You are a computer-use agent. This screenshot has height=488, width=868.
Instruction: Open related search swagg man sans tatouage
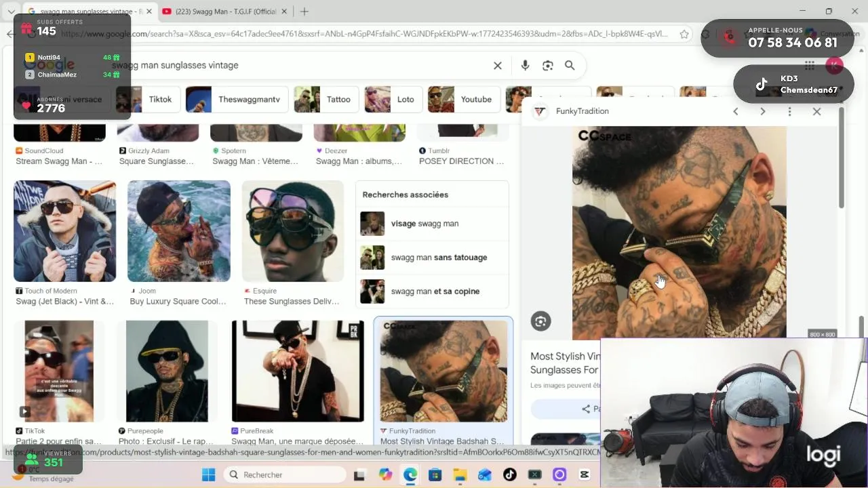(x=432, y=258)
